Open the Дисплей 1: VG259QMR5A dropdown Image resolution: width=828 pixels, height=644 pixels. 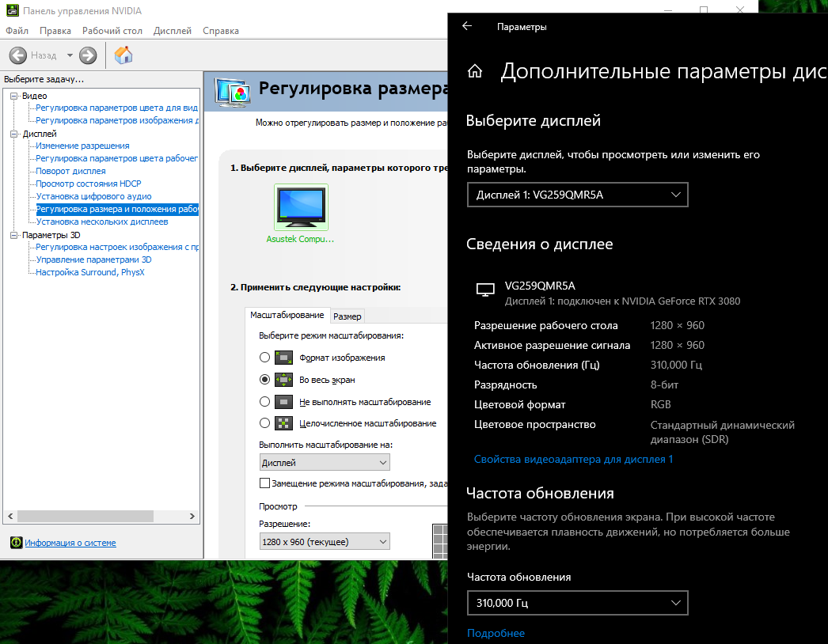(577, 195)
